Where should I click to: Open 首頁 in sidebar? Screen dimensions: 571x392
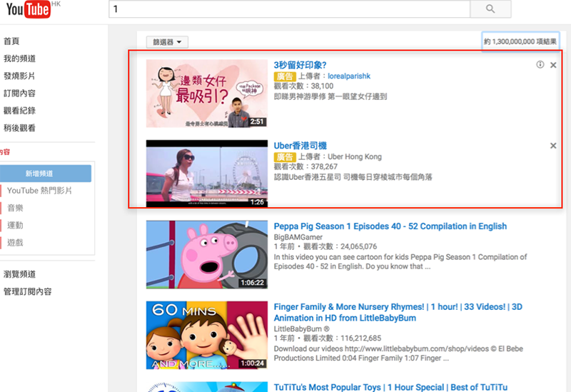coord(11,41)
